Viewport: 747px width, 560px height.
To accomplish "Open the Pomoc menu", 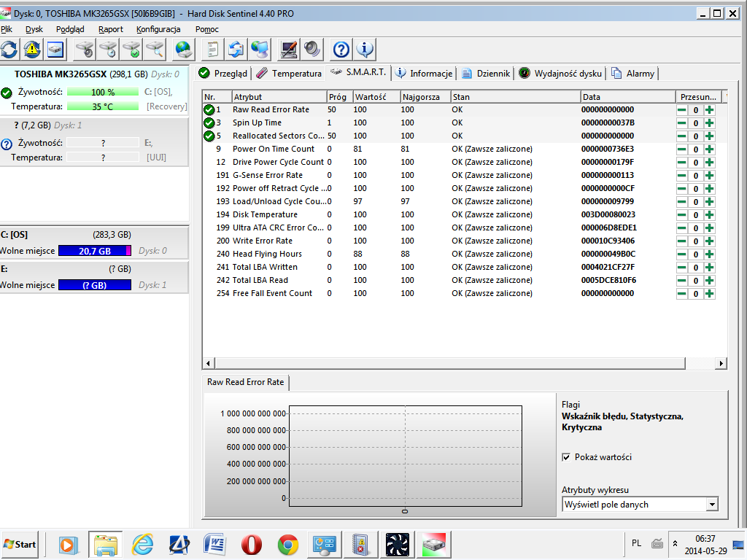I will (206, 29).
